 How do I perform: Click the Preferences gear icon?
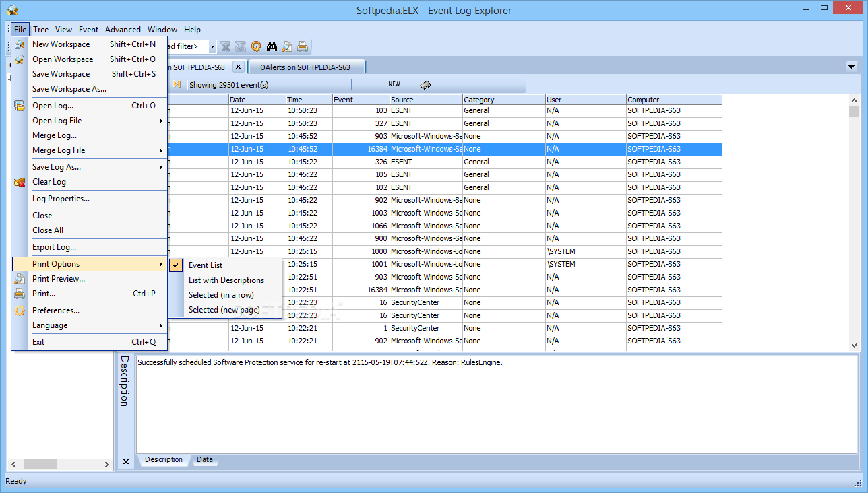point(20,310)
